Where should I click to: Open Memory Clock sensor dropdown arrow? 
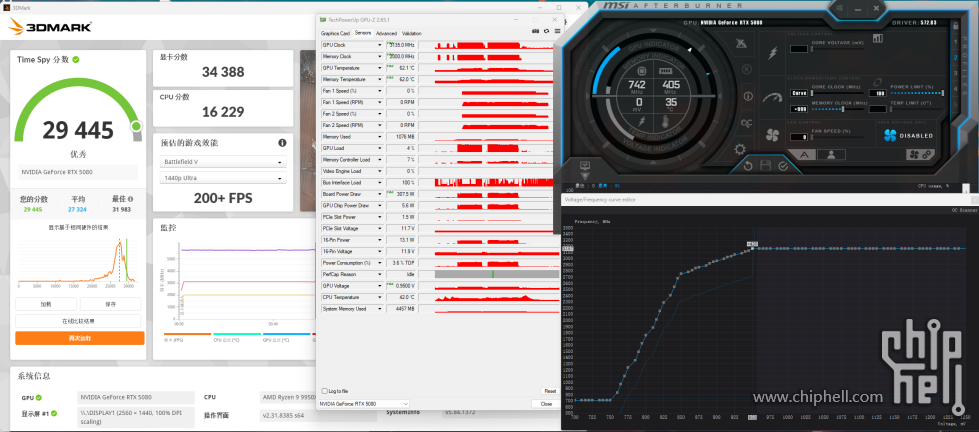[379, 56]
